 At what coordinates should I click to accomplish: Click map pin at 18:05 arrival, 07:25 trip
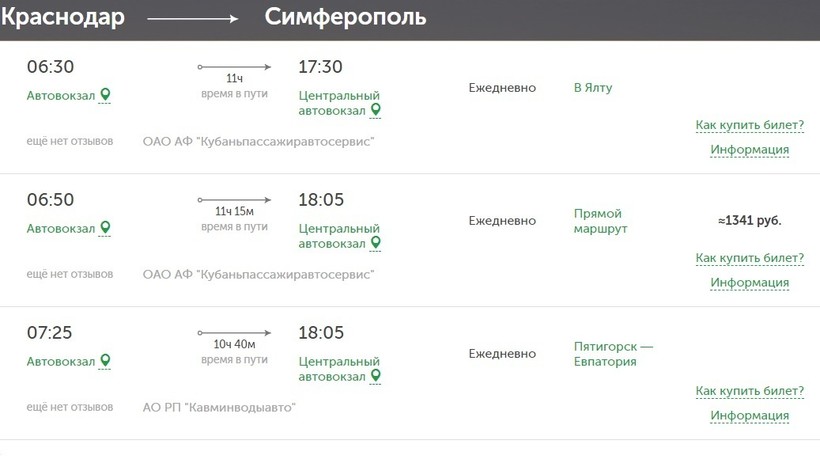376,376
